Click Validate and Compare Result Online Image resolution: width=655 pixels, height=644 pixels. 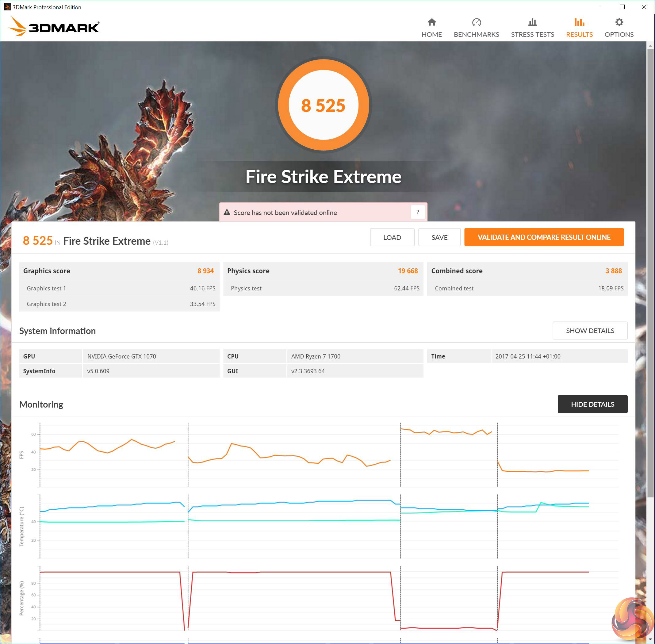point(544,237)
